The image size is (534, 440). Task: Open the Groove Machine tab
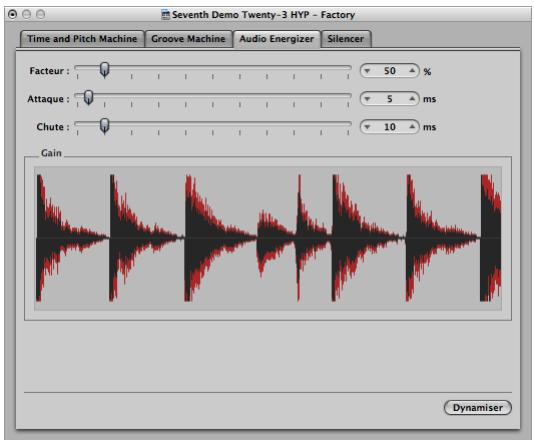(x=188, y=39)
